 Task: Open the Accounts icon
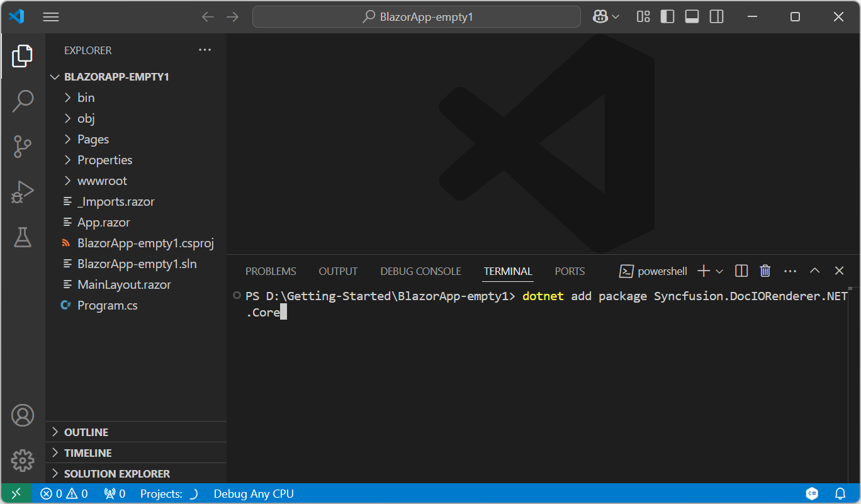pos(23,416)
